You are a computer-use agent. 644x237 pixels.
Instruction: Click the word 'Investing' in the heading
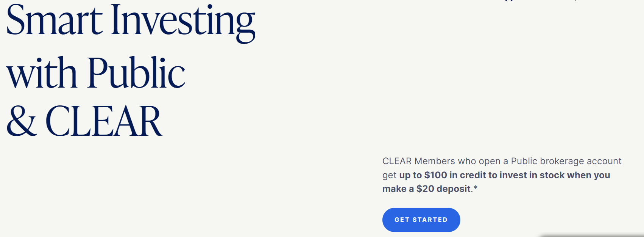pyautogui.click(x=183, y=23)
